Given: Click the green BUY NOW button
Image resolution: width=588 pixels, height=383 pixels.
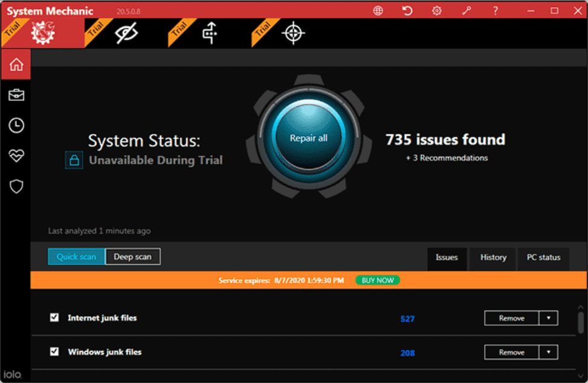Looking at the screenshot, I should pyautogui.click(x=378, y=280).
